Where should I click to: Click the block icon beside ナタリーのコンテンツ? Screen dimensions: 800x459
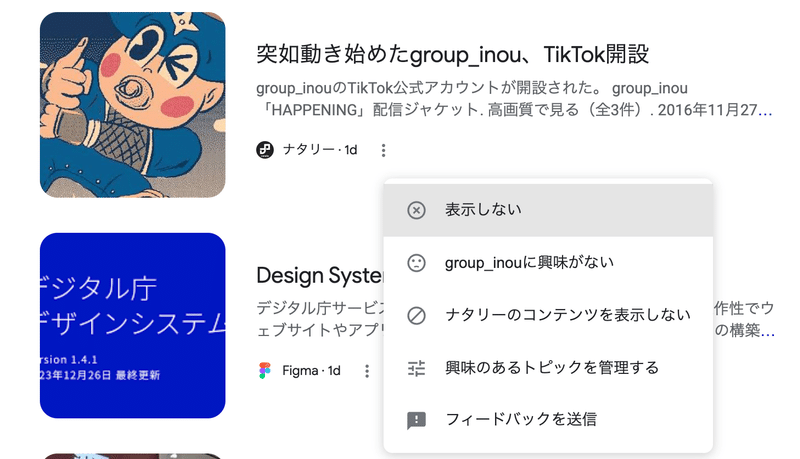(416, 315)
